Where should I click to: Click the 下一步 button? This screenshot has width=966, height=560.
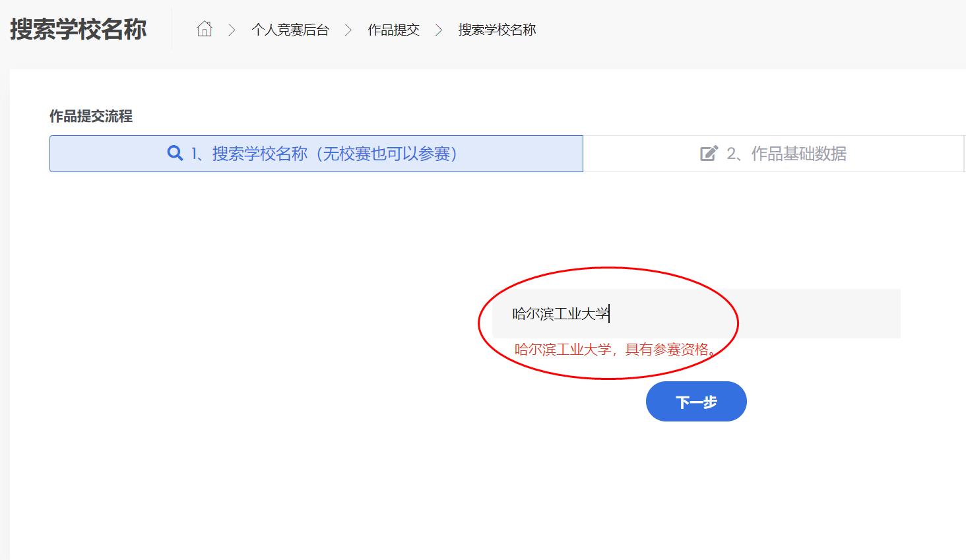click(696, 402)
